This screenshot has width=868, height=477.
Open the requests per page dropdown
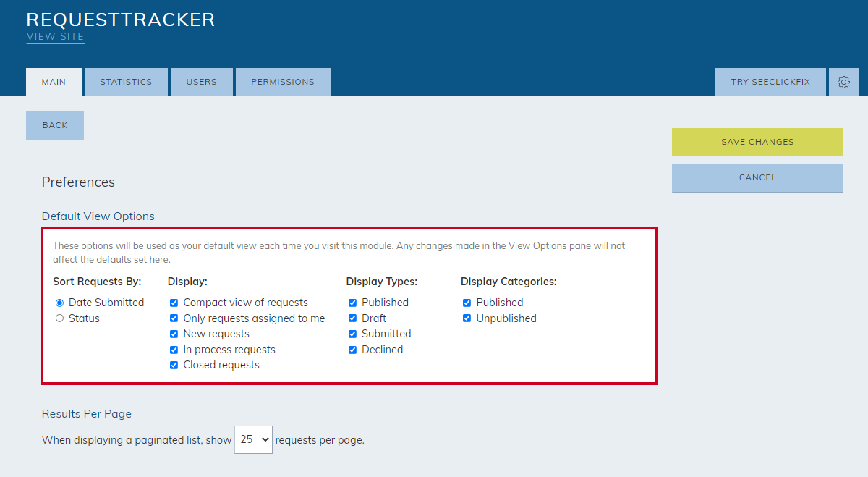[x=253, y=439]
